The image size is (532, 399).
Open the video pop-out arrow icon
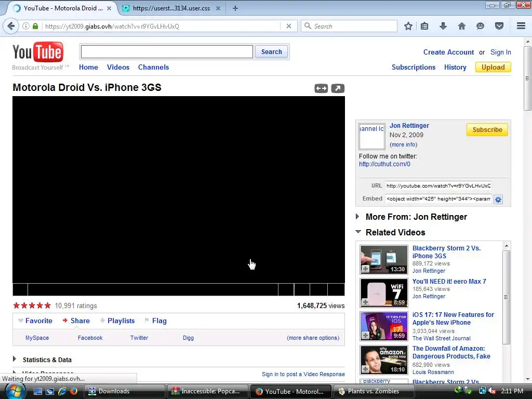click(x=338, y=88)
